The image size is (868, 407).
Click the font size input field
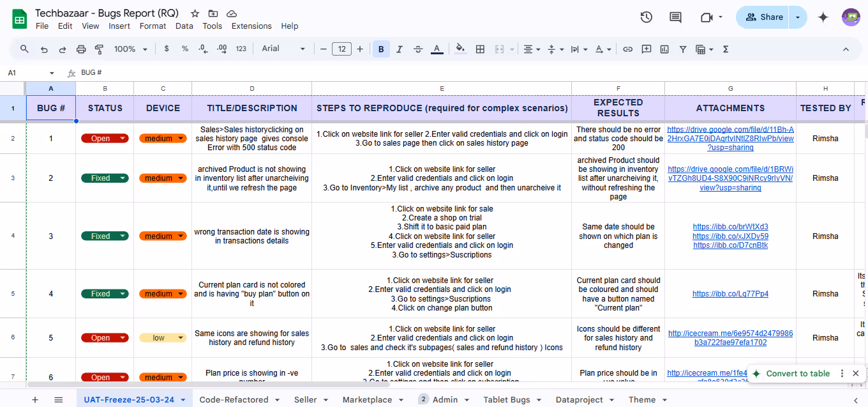(x=341, y=49)
